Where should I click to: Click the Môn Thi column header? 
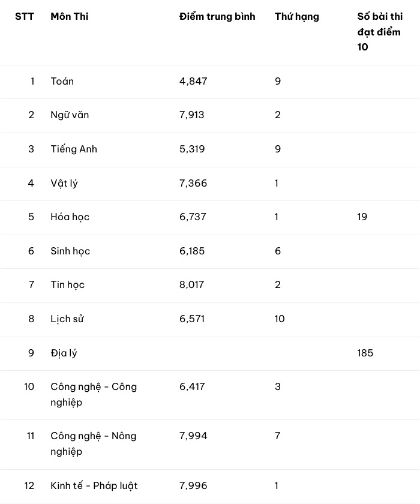pyautogui.click(x=70, y=16)
